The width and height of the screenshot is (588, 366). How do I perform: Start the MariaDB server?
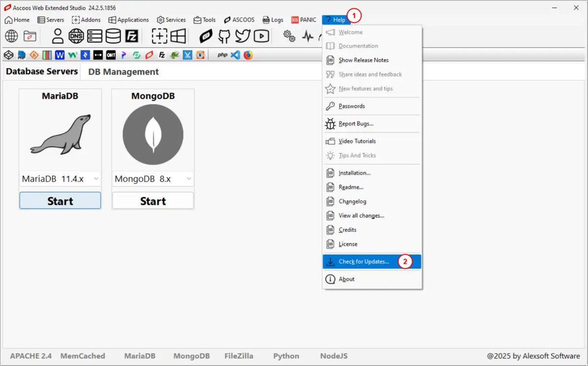(x=60, y=200)
